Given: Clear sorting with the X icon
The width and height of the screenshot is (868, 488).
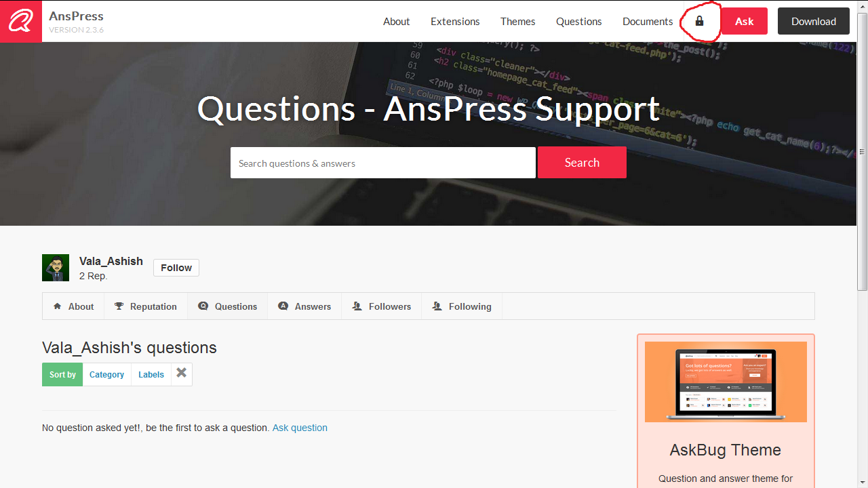Looking at the screenshot, I should tap(182, 373).
